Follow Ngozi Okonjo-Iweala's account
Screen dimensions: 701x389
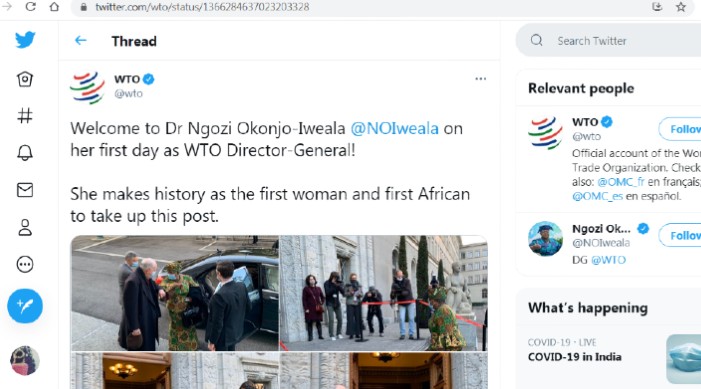[x=680, y=235]
